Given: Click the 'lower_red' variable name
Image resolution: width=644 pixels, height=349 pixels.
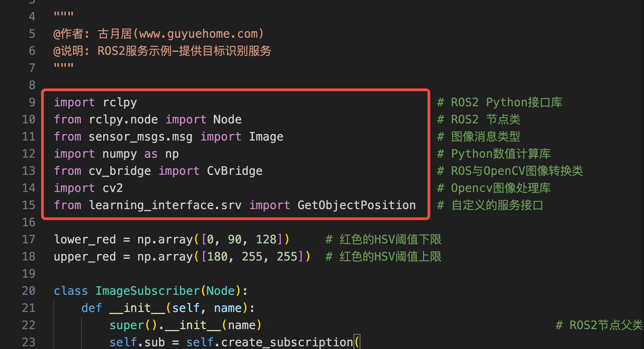Looking at the screenshot, I should (x=85, y=240).
